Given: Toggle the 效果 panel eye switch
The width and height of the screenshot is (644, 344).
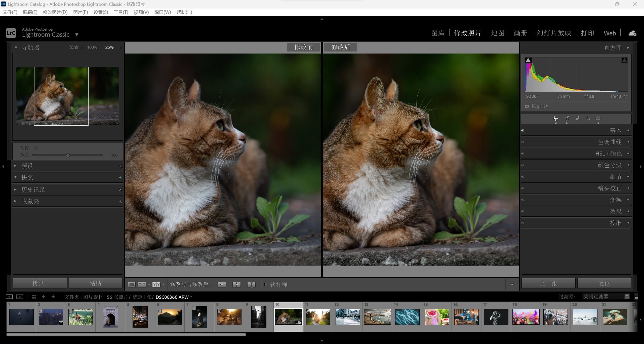Looking at the screenshot, I should pyautogui.click(x=523, y=211).
